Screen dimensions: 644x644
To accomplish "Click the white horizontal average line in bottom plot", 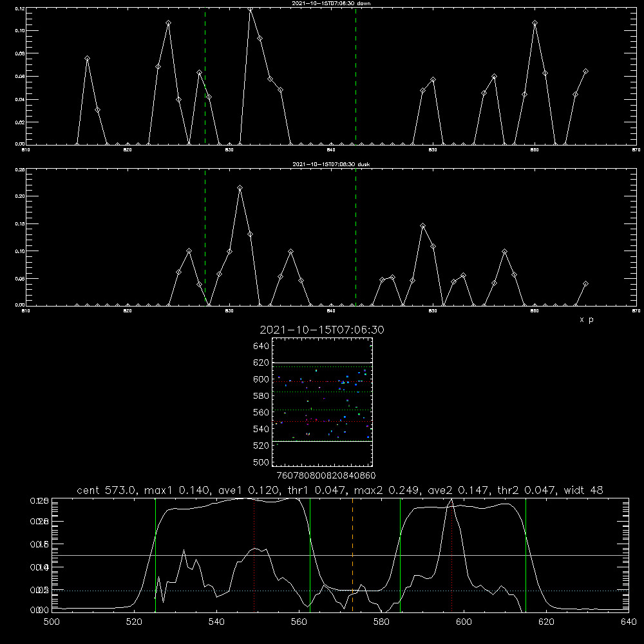I will [340, 555].
